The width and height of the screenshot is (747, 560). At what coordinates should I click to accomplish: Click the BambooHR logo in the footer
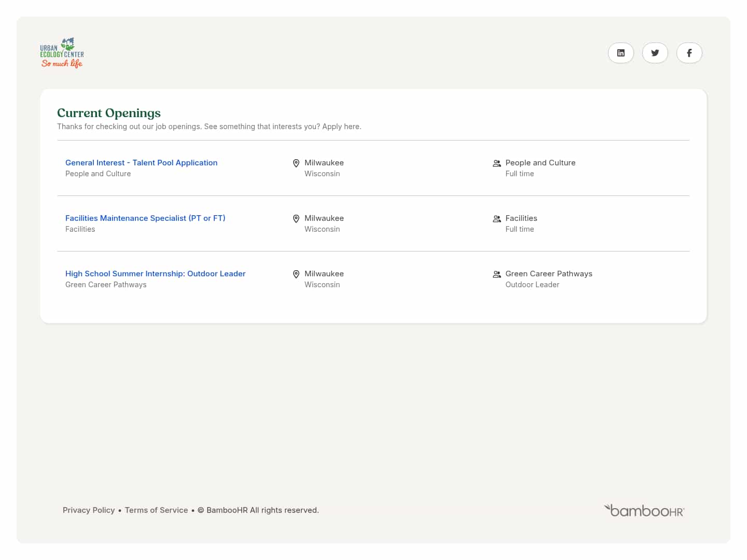(644, 510)
